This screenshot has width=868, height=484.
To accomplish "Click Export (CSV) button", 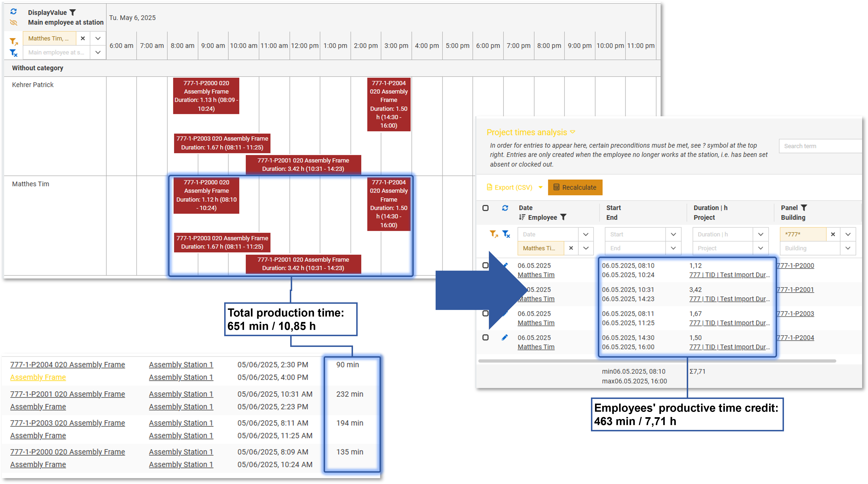I will (510, 187).
